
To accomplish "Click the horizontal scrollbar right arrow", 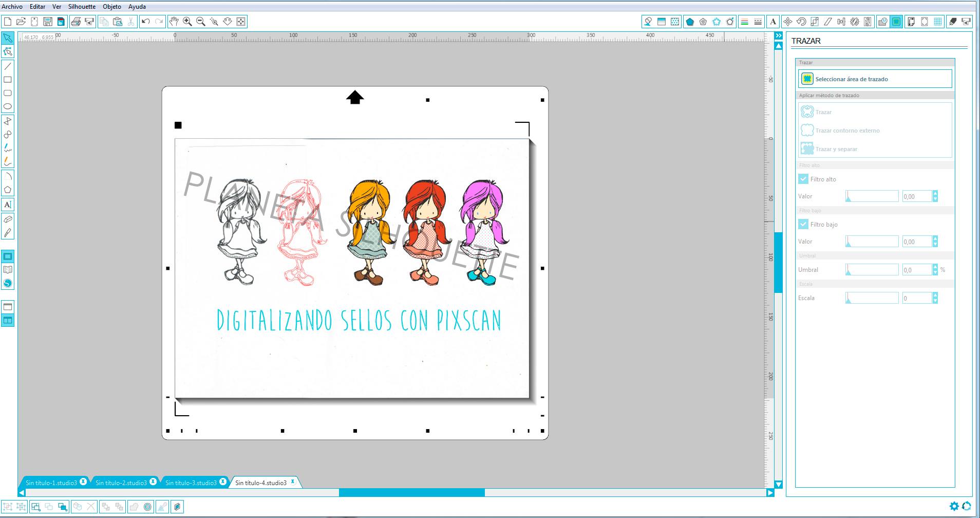I will (770, 492).
